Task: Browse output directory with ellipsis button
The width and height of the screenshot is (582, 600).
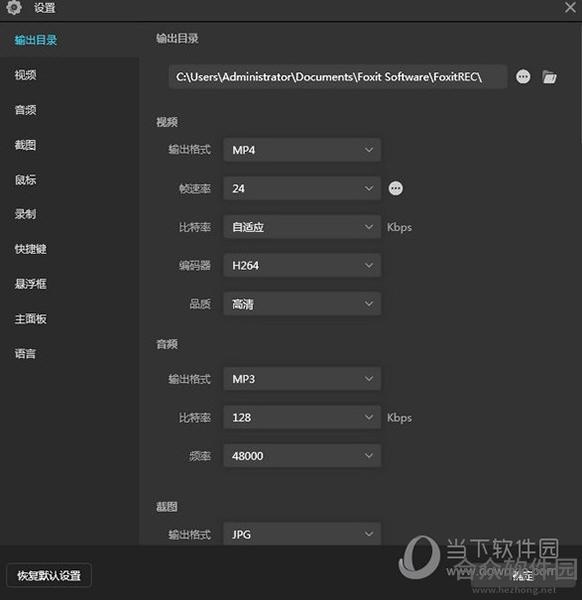Action: [x=523, y=77]
